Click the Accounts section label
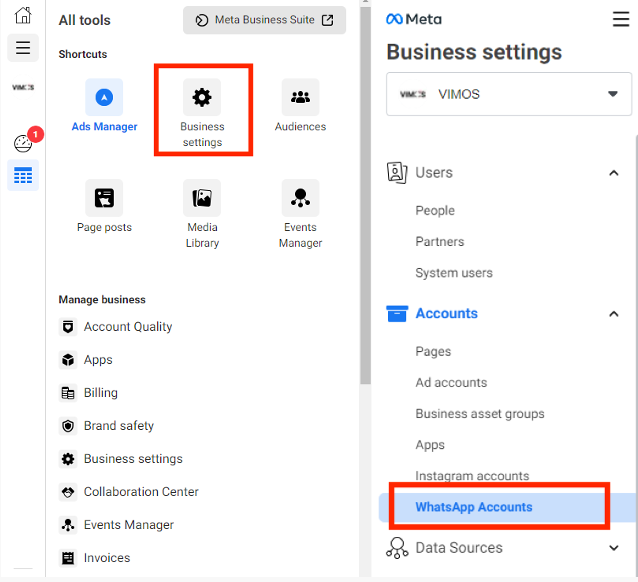Image resolution: width=638 pixels, height=582 pixels. coord(446,313)
